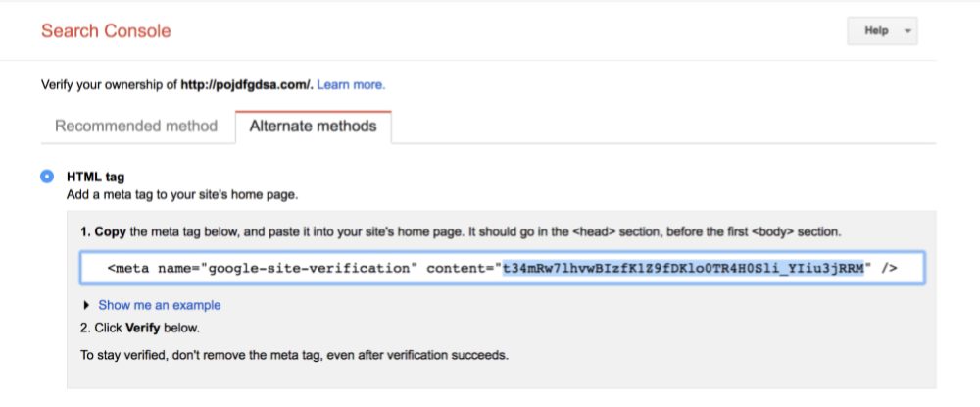Expand the "Show me an example" triangle
The height and width of the screenshot is (407, 980).
tap(86, 305)
